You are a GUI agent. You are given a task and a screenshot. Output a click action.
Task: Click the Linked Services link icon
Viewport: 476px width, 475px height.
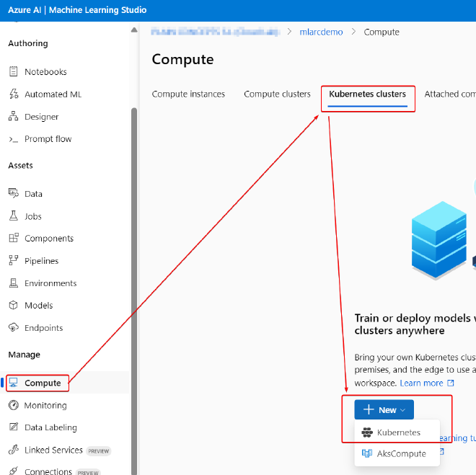pos(14,450)
